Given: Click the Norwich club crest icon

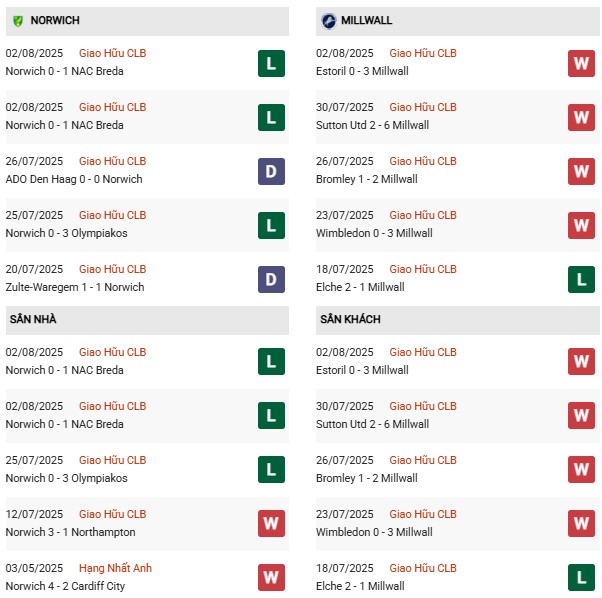Looking at the screenshot, I should pyautogui.click(x=17, y=20).
